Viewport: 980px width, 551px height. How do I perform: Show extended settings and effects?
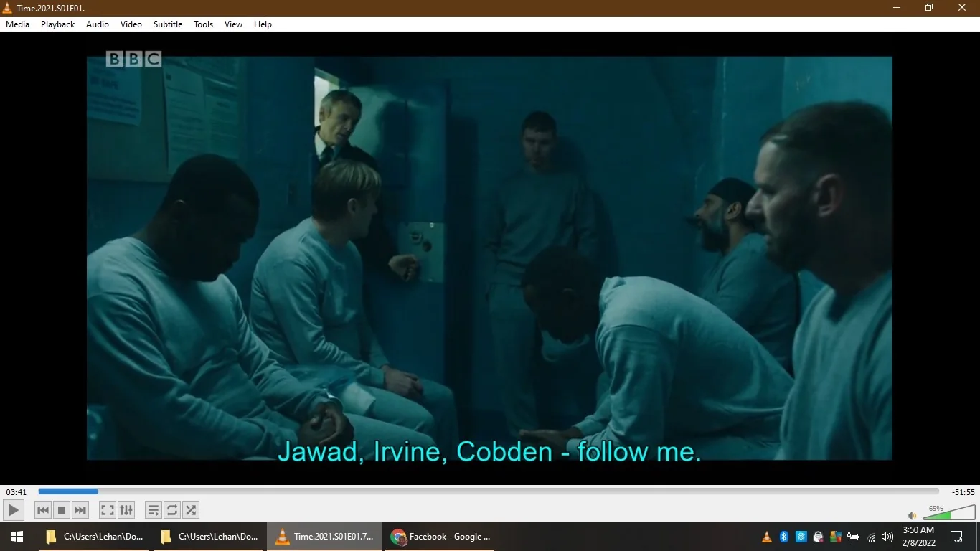[126, 510]
